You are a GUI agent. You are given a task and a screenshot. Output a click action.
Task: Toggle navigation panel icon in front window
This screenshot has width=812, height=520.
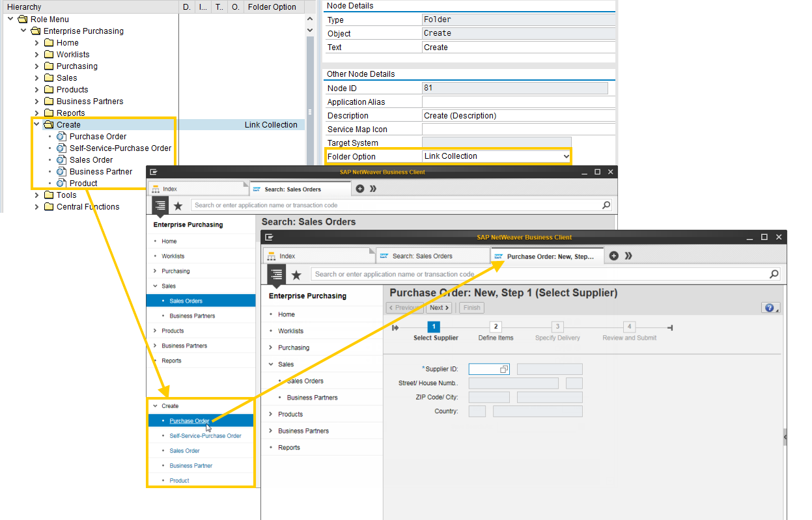[x=277, y=275]
